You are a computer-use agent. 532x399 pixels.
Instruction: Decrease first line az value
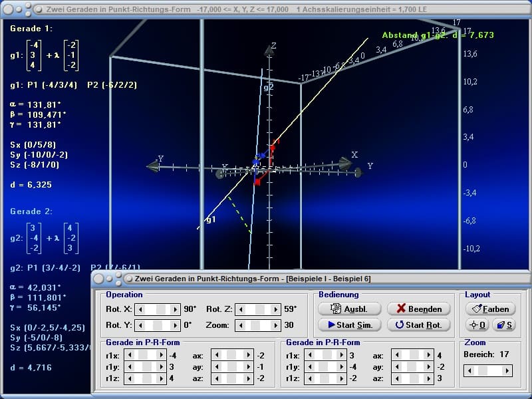(x=217, y=378)
